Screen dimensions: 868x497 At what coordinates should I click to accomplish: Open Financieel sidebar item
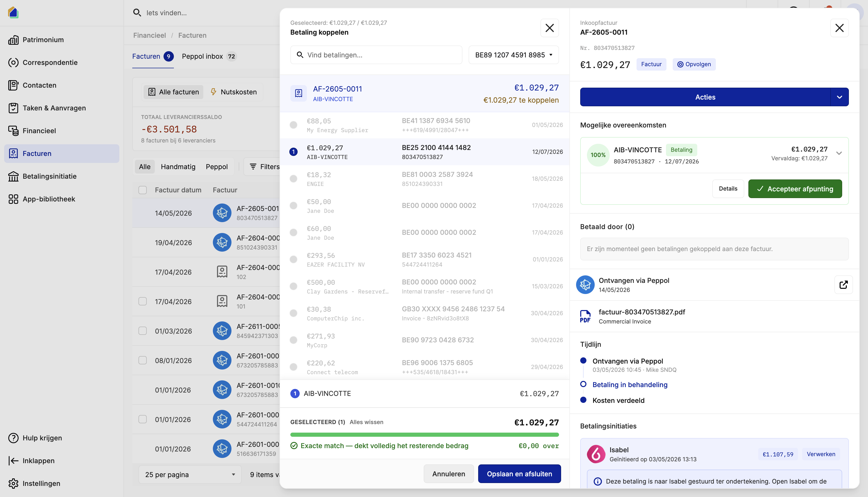pyautogui.click(x=62, y=131)
